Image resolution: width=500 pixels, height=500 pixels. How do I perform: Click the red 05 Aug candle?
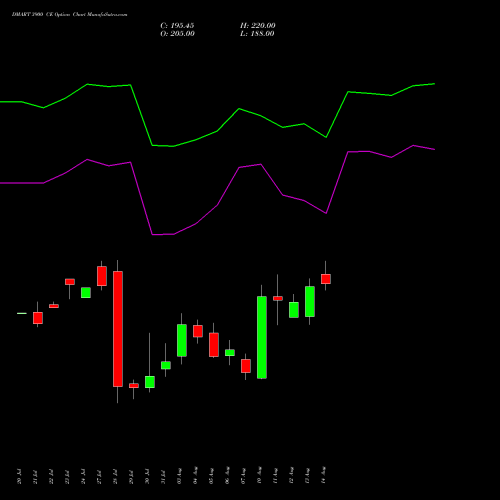214,345
